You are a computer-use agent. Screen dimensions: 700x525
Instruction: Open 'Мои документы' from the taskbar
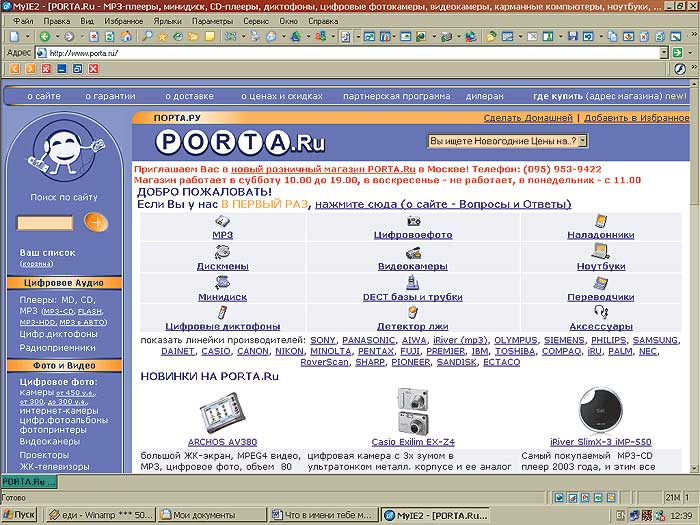(212, 515)
